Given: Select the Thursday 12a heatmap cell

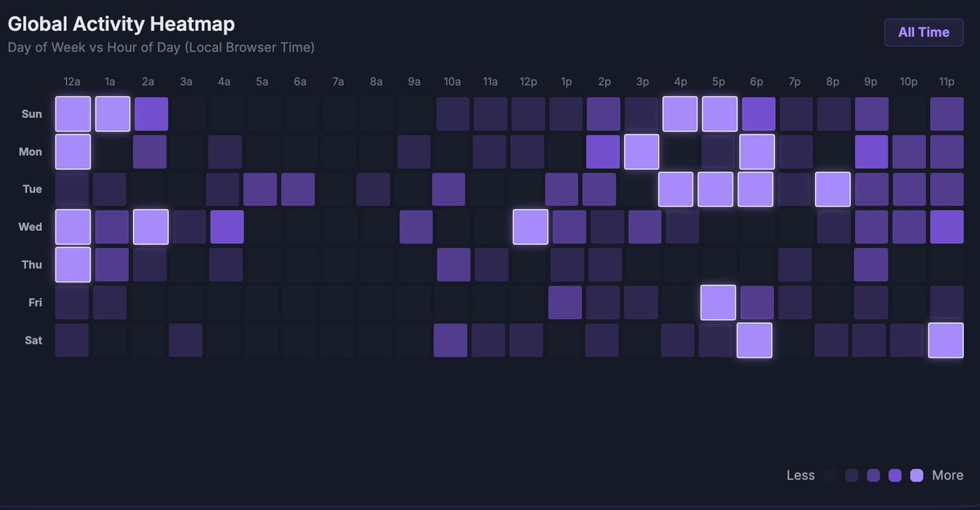Looking at the screenshot, I should (72, 264).
